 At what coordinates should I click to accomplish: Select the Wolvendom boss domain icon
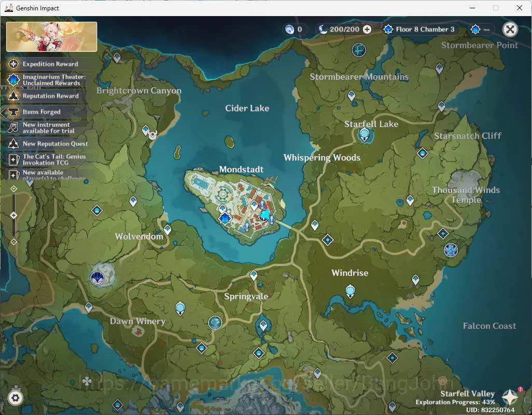pyautogui.click(x=98, y=278)
